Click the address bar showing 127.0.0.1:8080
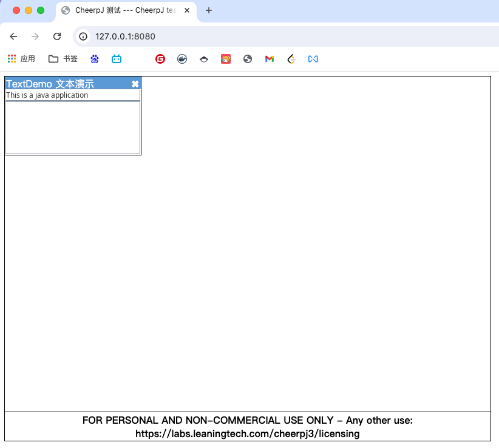 point(243,36)
